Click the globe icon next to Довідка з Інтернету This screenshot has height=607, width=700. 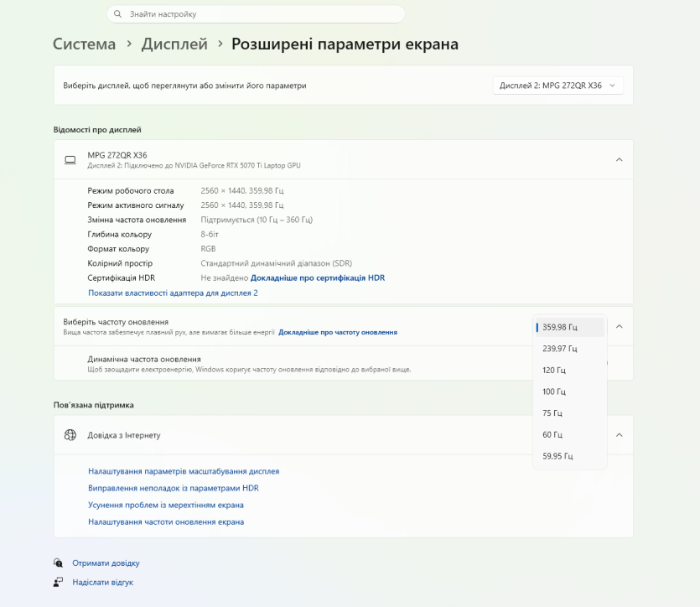click(x=70, y=435)
